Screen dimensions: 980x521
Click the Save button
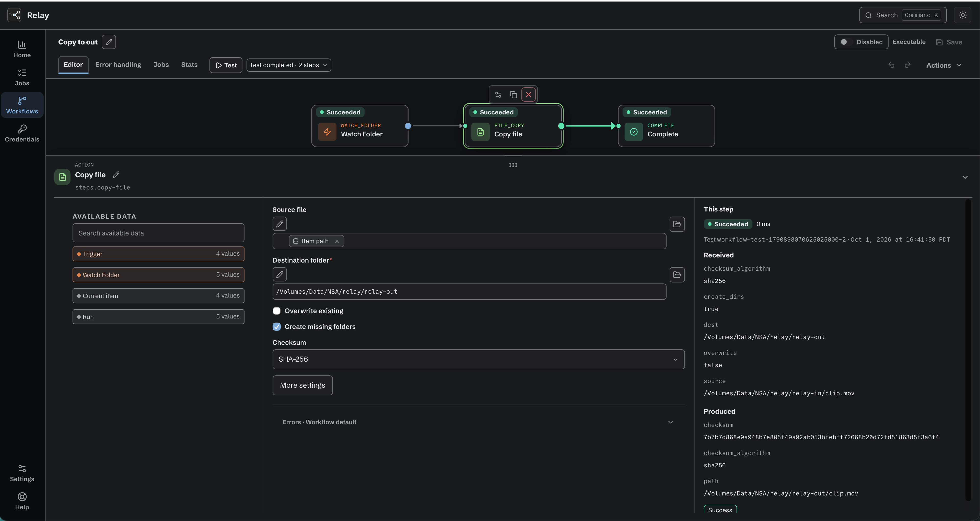[949, 42]
